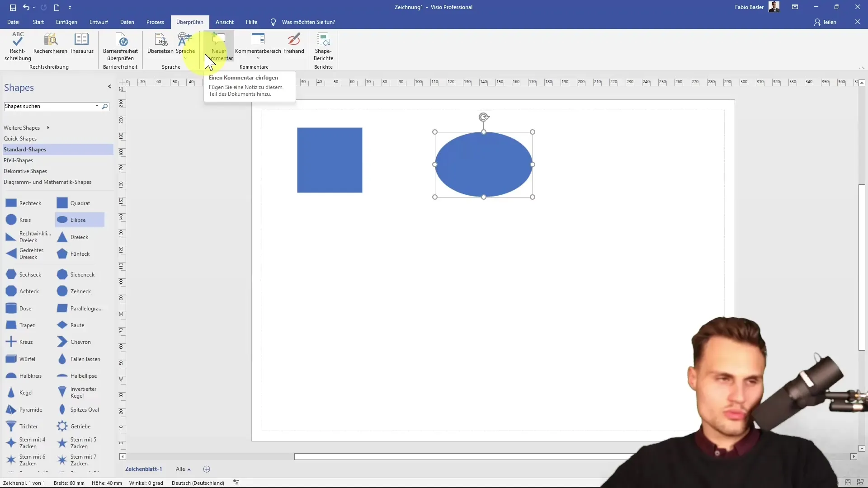Click the Deutsch (Deutschland) language status
868x488 pixels.
click(198, 483)
